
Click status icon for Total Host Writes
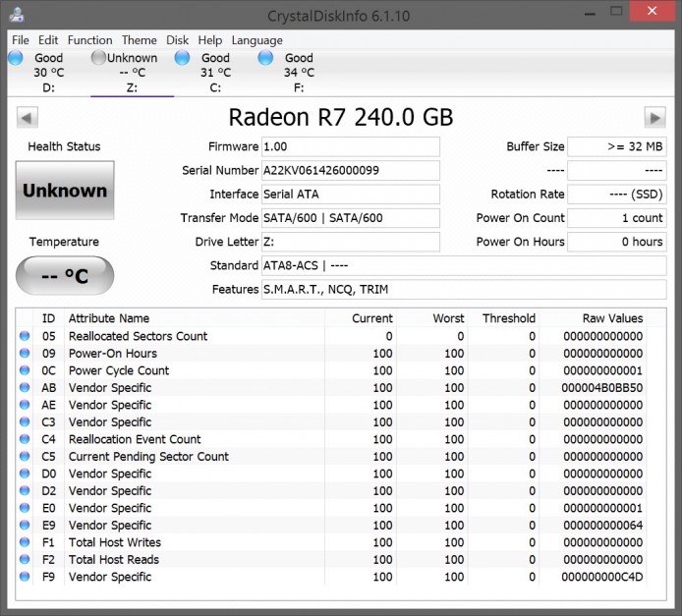[x=25, y=542]
